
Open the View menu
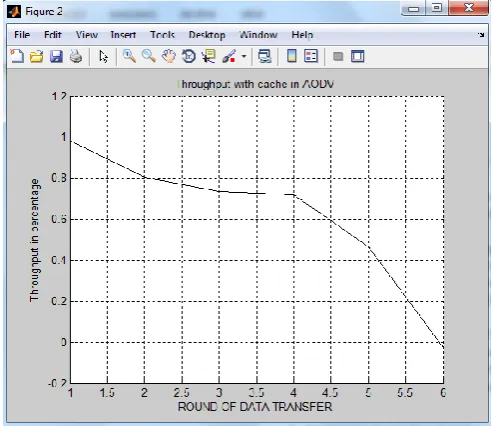click(87, 35)
